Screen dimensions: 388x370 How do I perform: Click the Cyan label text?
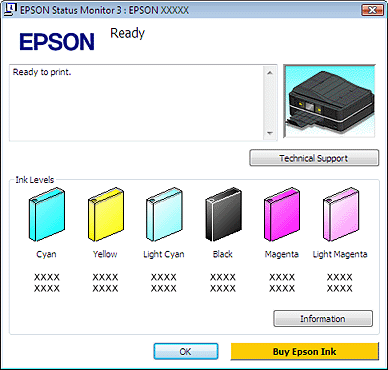point(46,254)
